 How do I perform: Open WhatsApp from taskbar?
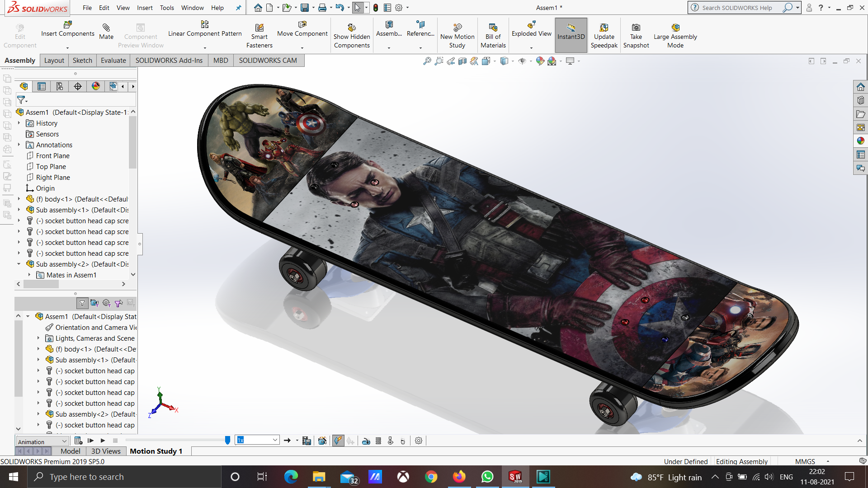coord(487,477)
